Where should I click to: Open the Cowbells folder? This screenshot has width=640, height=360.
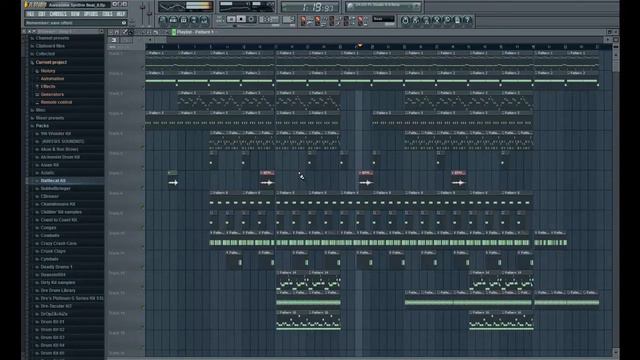click(49, 236)
